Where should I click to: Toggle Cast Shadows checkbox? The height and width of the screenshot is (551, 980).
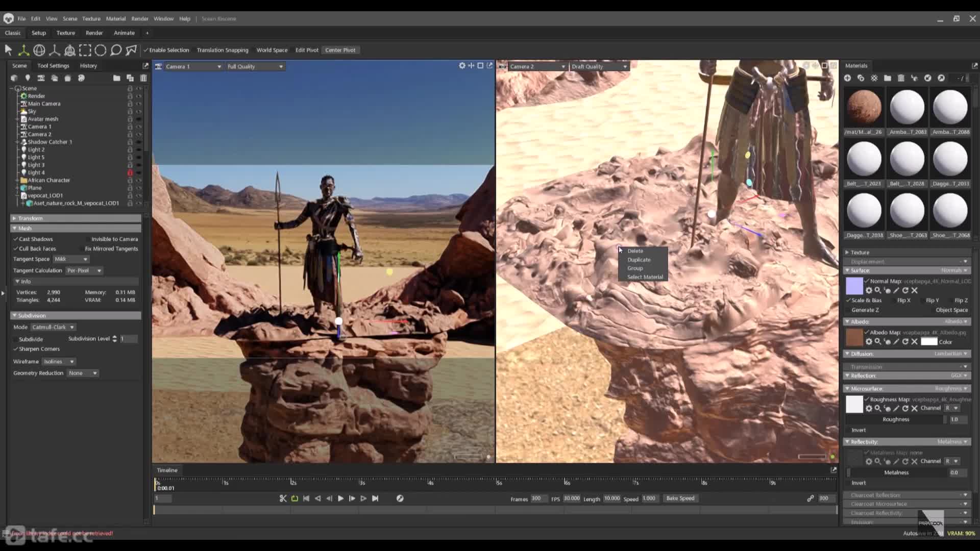coord(15,239)
